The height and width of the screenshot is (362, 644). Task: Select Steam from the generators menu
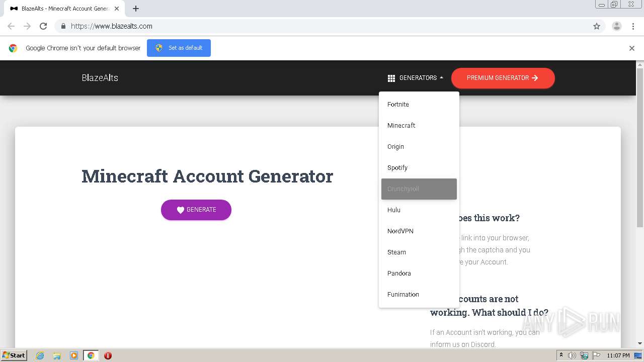[x=419, y=252]
